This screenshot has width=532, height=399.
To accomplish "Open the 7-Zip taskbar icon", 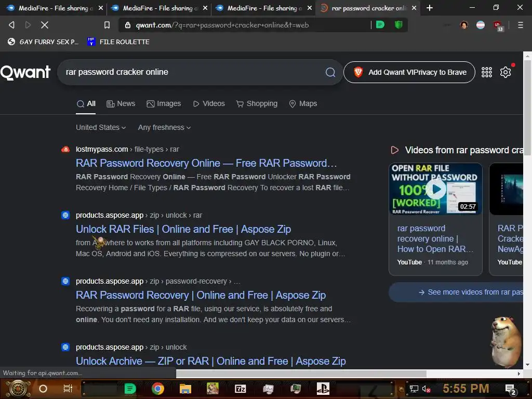I will (240, 389).
